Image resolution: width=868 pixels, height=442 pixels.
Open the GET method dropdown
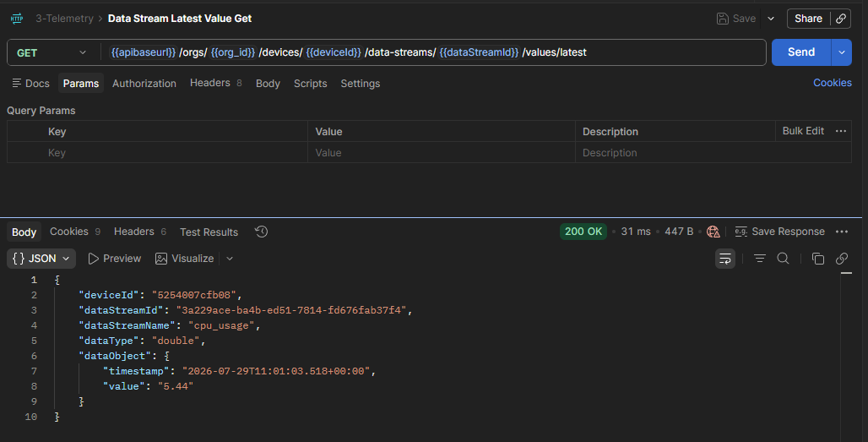click(x=51, y=52)
